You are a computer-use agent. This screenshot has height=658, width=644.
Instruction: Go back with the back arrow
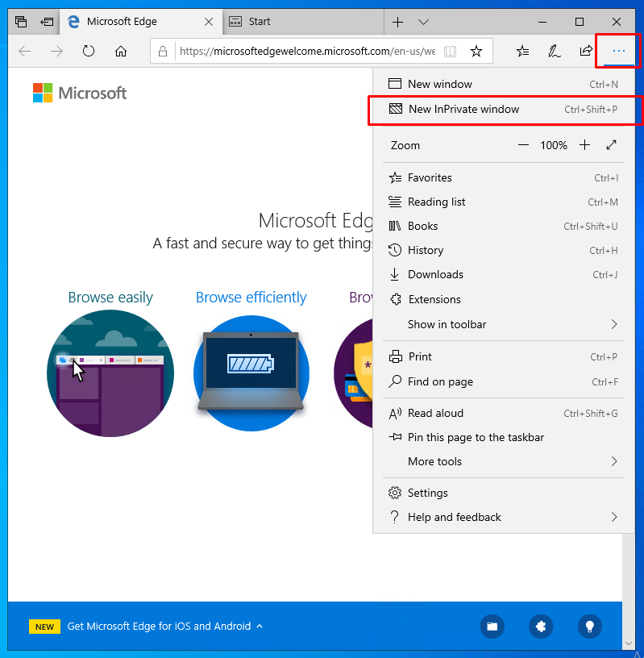coord(25,51)
